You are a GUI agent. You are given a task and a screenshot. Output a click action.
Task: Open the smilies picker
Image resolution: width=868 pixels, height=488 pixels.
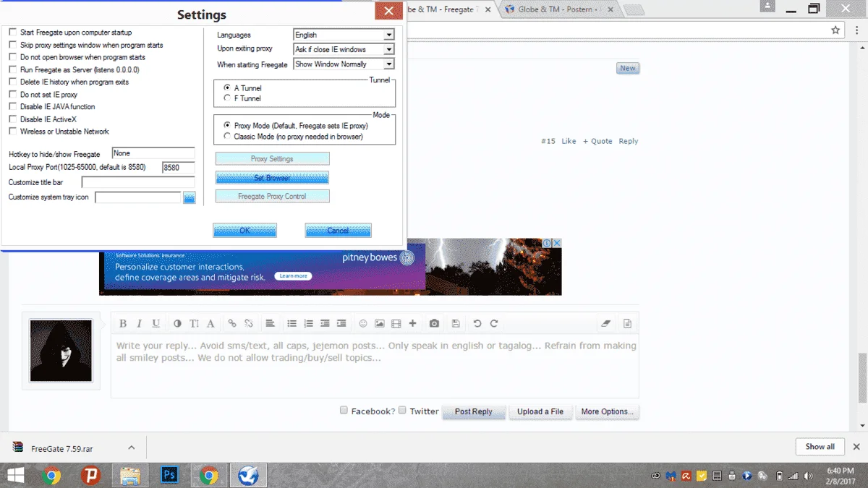363,323
